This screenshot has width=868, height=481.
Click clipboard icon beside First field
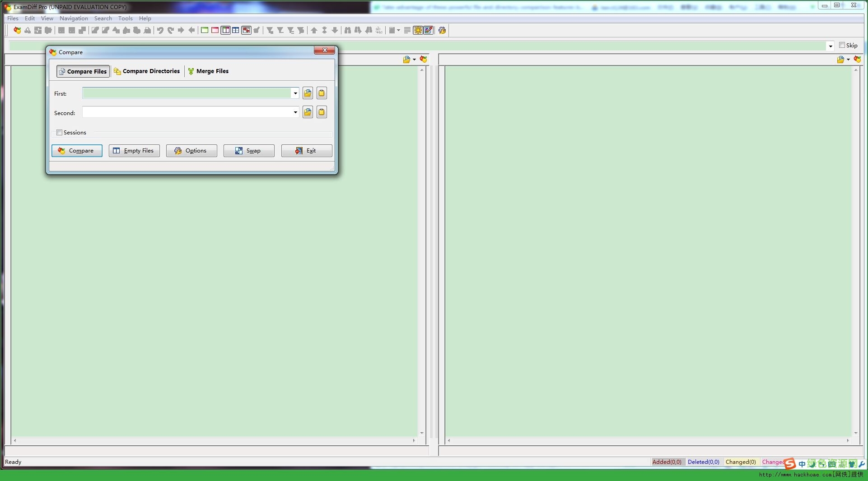322,93
